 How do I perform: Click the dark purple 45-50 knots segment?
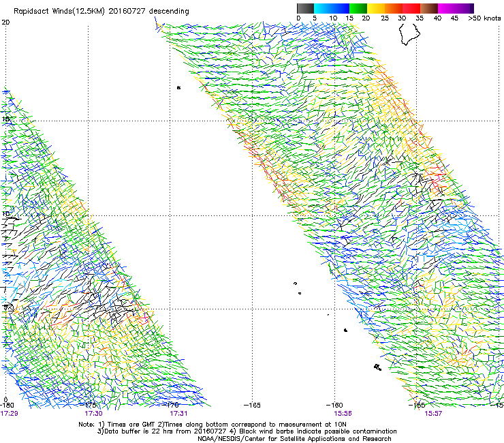pyautogui.click(x=464, y=8)
